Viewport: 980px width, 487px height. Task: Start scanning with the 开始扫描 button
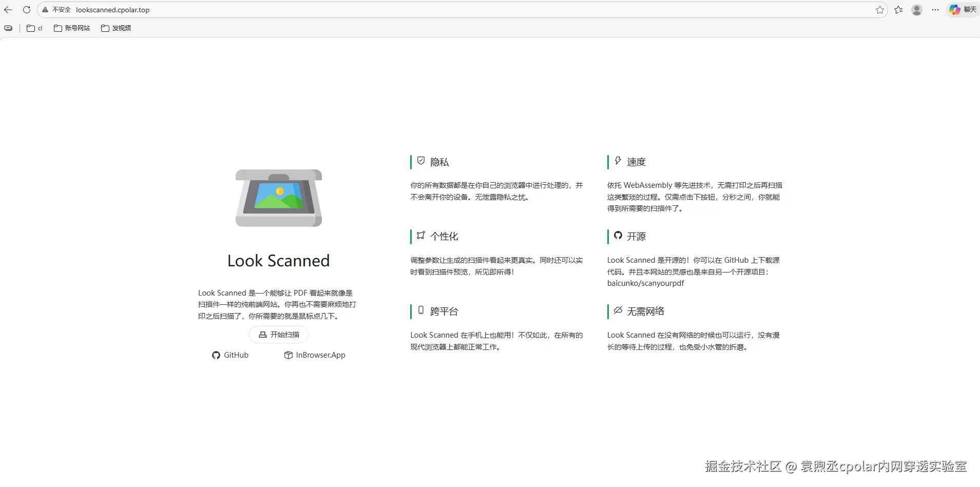click(x=279, y=335)
